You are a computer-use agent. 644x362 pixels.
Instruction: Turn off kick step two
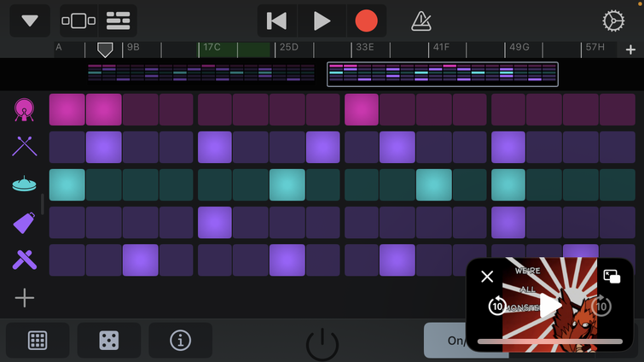click(x=103, y=109)
